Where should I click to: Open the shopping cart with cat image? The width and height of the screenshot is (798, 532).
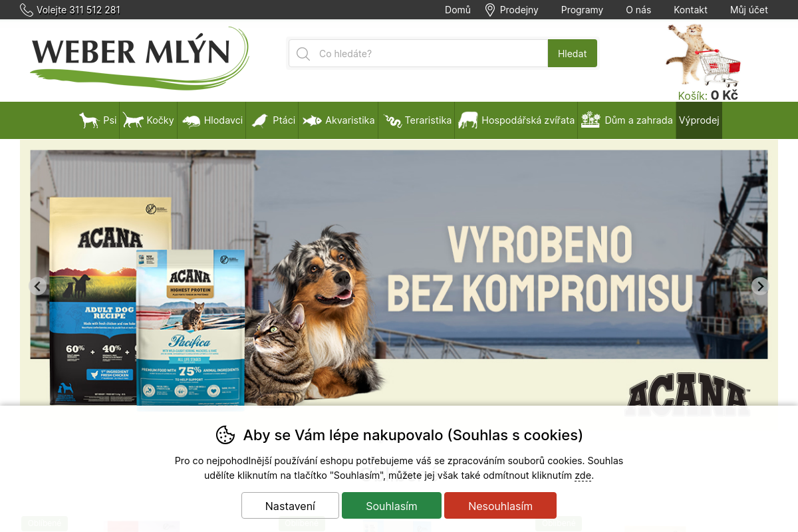704,57
